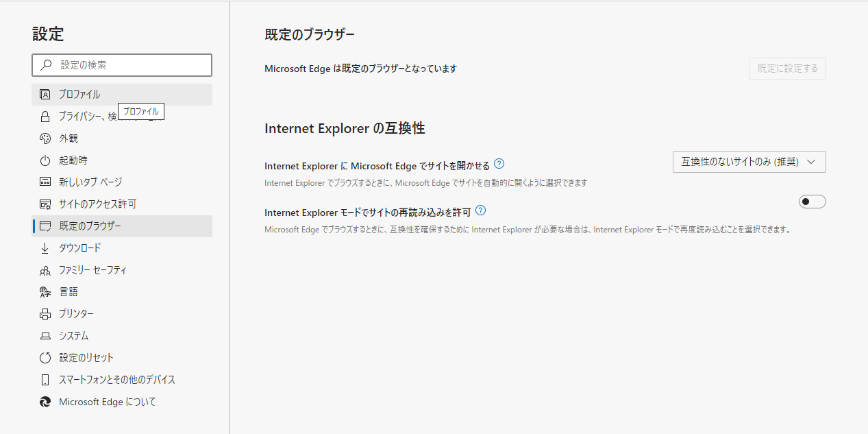Go to 新しいタブ ページ settings
Screen dimensions: 868x434
[122, 182]
